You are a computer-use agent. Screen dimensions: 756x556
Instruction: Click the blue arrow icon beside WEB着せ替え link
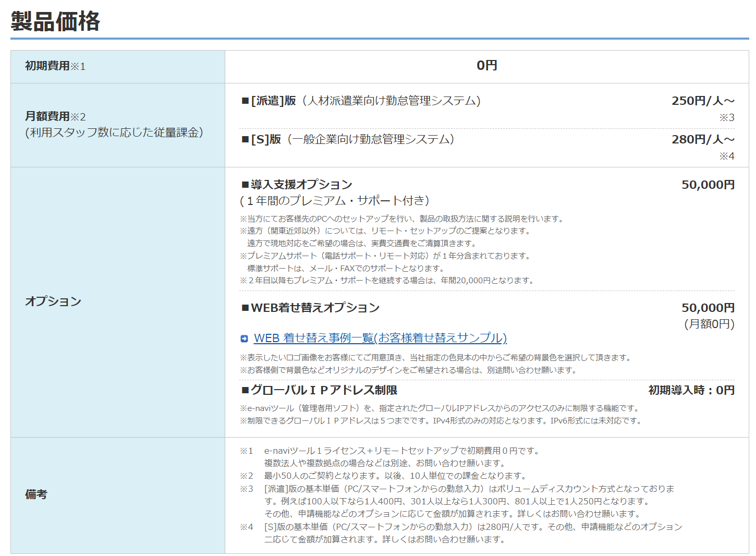click(x=244, y=339)
